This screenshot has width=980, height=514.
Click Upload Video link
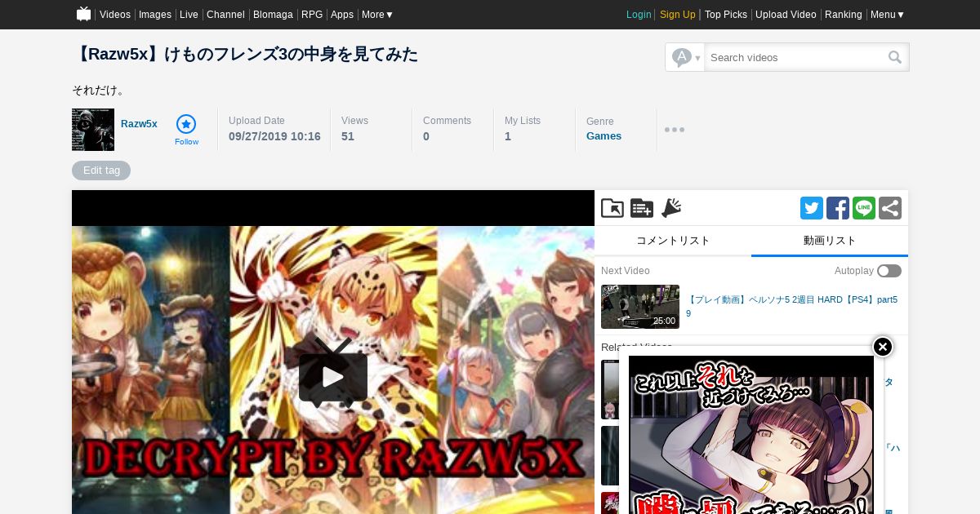pos(786,15)
